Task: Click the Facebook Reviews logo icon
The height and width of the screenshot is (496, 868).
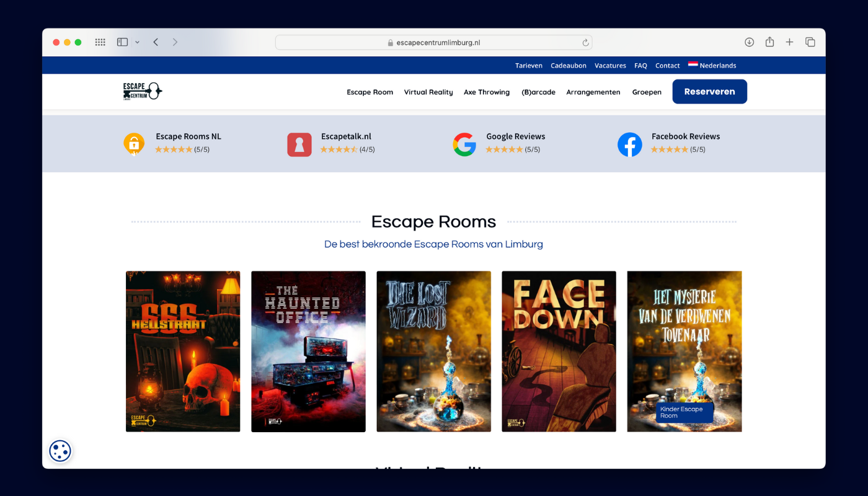Action: [x=629, y=144]
